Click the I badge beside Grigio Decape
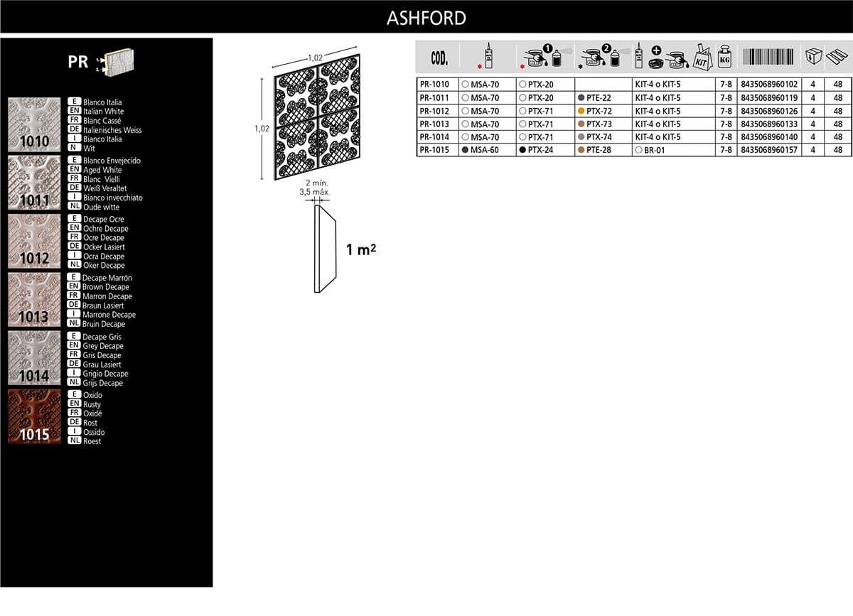 click(74, 374)
